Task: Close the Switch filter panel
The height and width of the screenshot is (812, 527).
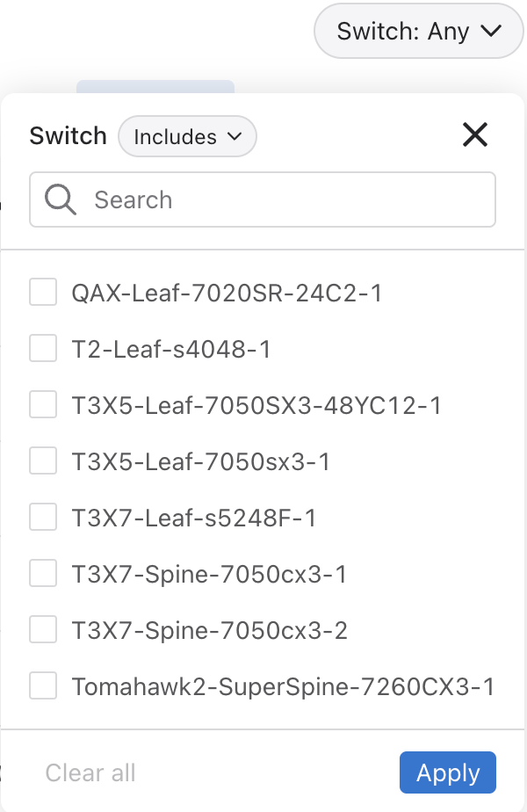Action: pyautogui.click(x=474, y=134)
